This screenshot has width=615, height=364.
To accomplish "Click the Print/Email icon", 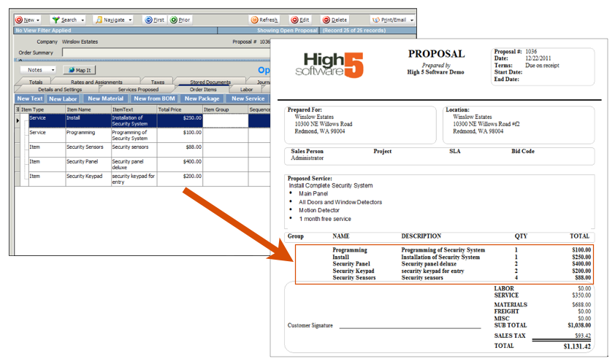I will (376, 20).
